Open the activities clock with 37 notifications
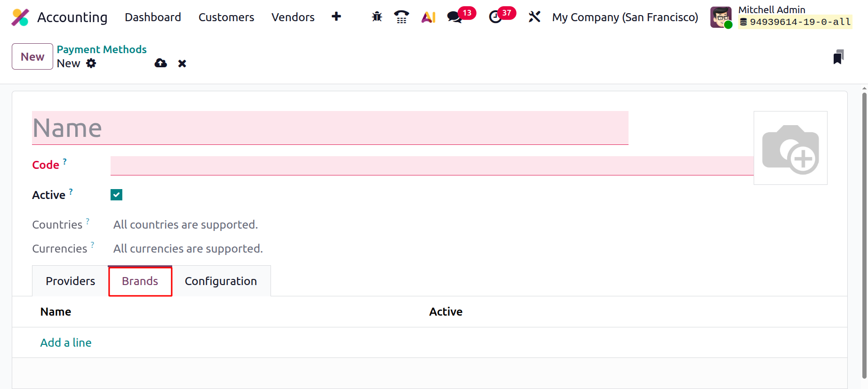 coord(495,17)
